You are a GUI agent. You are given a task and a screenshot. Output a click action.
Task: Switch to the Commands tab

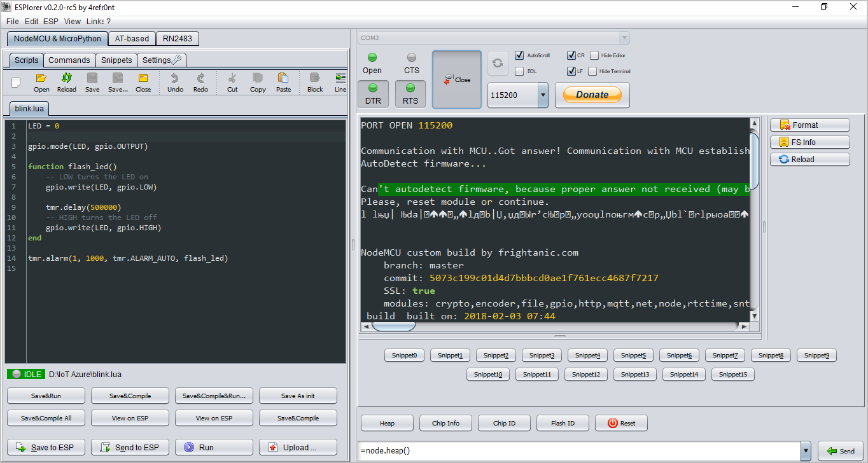[x=69, y=60]
